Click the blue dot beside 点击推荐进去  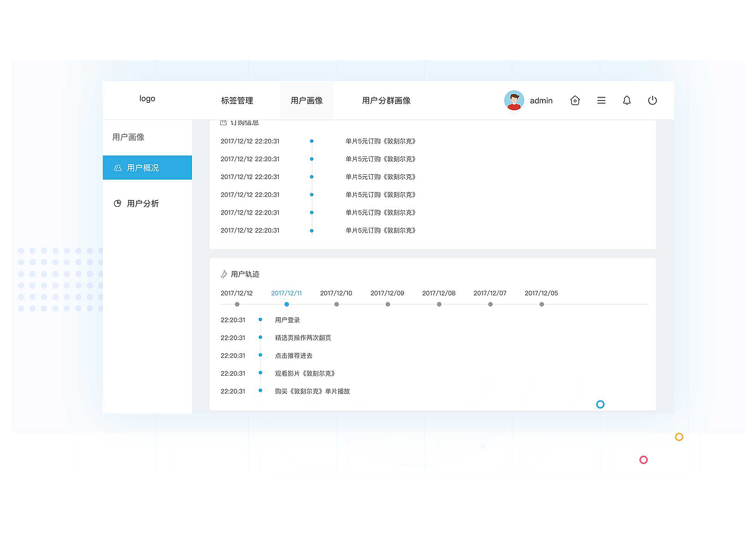pyautogui.click(x=260, y=355)
